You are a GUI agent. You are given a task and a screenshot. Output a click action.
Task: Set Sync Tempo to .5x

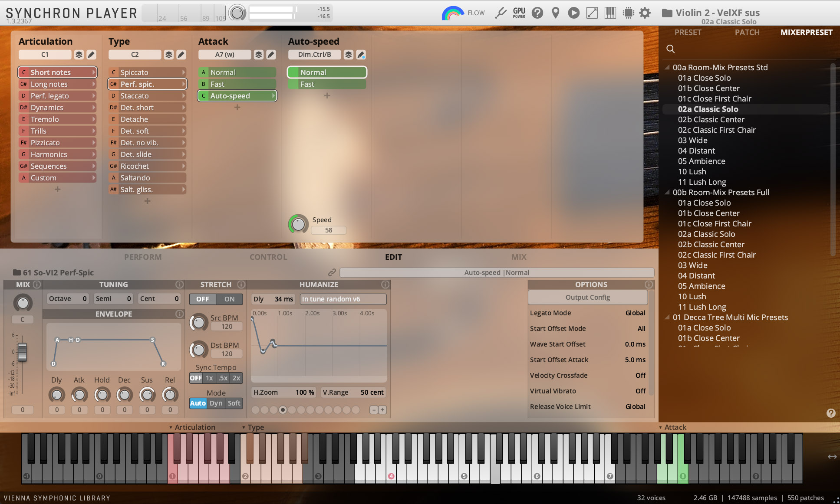coord(223,378)
